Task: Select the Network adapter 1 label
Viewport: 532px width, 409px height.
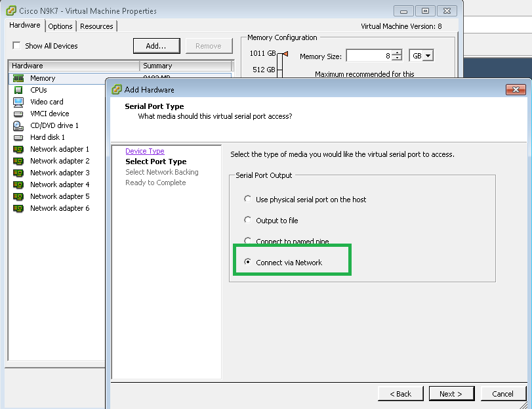Action: pyautogui.click(x=60, y=149)
